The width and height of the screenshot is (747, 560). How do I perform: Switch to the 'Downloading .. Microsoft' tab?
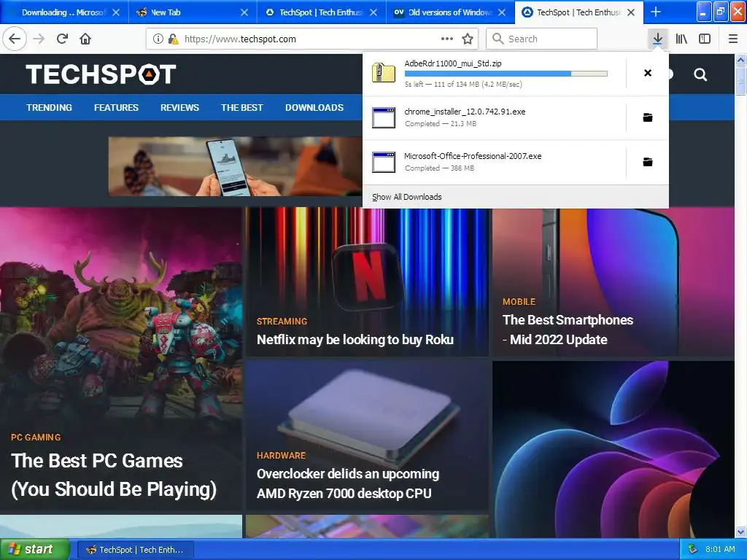[x=64, y=12]
